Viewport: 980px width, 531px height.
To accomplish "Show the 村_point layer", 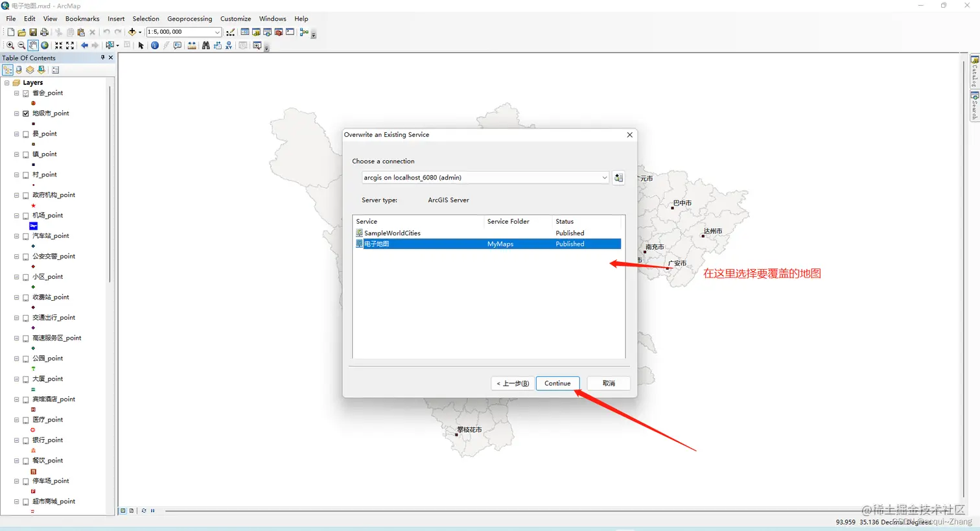I will pos(26,175).
